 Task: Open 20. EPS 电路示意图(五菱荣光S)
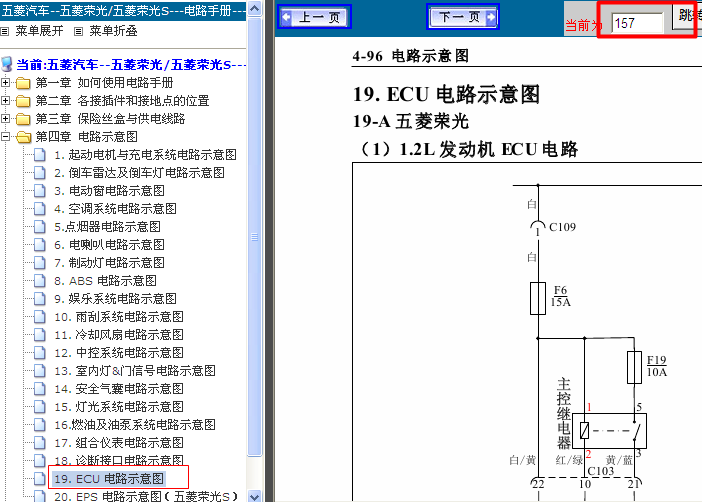click(x=146, y=496)
